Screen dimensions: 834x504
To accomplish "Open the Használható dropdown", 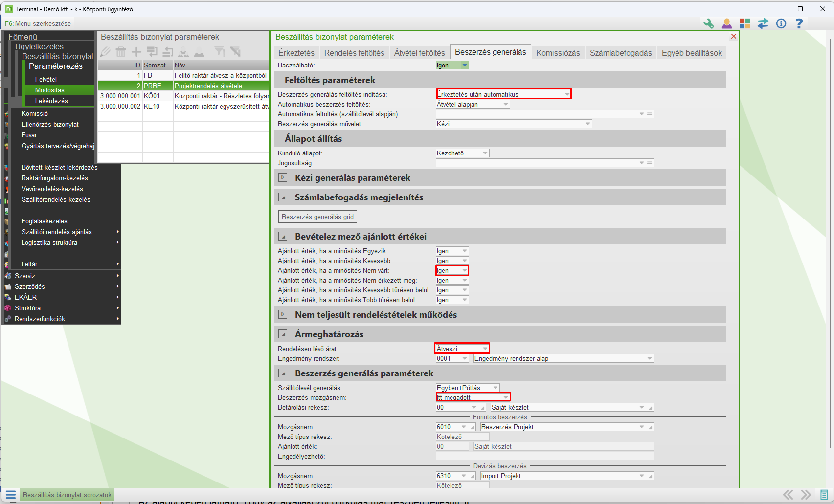I will pos(464,66).
